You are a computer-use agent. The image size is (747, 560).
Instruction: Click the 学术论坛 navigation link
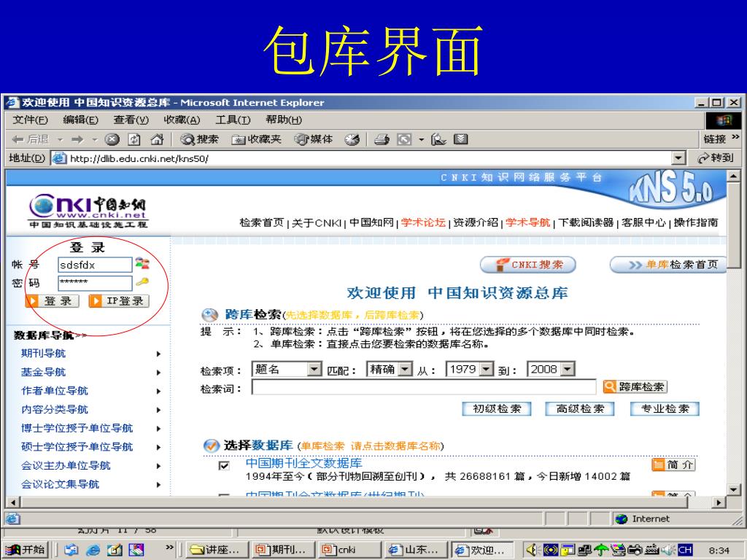pyautogui.click(x=423, y=222)
